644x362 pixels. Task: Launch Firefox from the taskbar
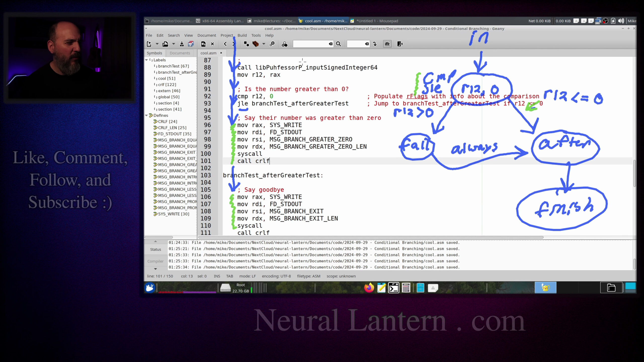tap(369, 288)
